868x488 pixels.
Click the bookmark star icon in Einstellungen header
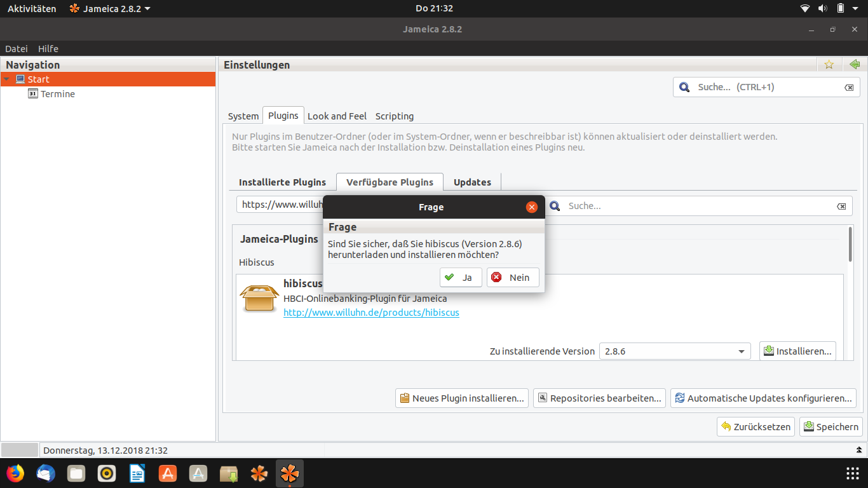(x=829, y=64)
